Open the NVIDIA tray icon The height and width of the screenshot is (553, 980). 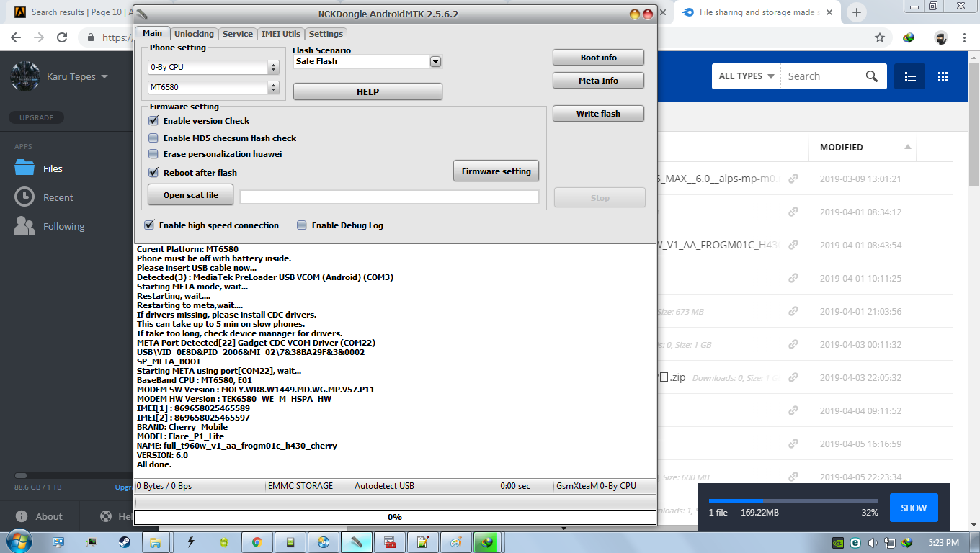[x=838, y=543]
